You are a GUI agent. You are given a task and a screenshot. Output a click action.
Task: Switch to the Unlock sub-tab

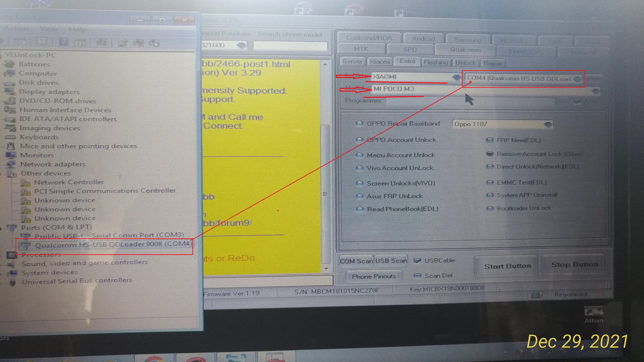(465, 63)
